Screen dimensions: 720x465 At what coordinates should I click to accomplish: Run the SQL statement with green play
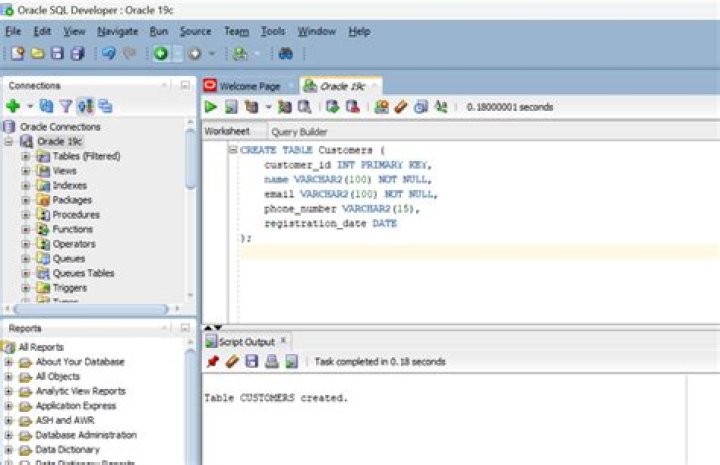[211, 107]
